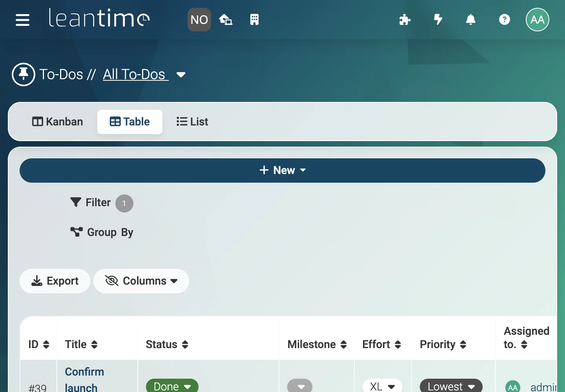Open the empty milestone dropdown for #39
565x392 pixels.
(x=300, y=386)
